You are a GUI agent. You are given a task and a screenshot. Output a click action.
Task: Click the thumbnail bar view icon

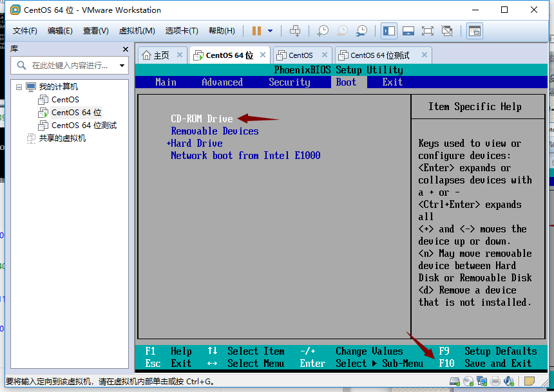tap(408, 31)
